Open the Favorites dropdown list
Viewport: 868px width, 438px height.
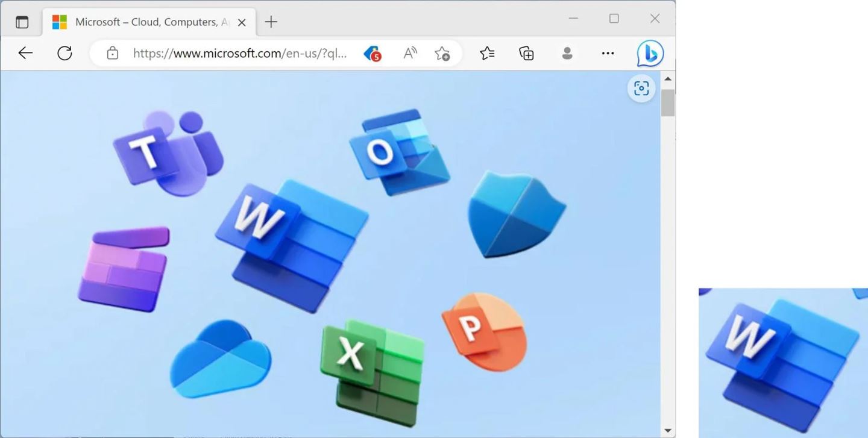coord(486,53)
